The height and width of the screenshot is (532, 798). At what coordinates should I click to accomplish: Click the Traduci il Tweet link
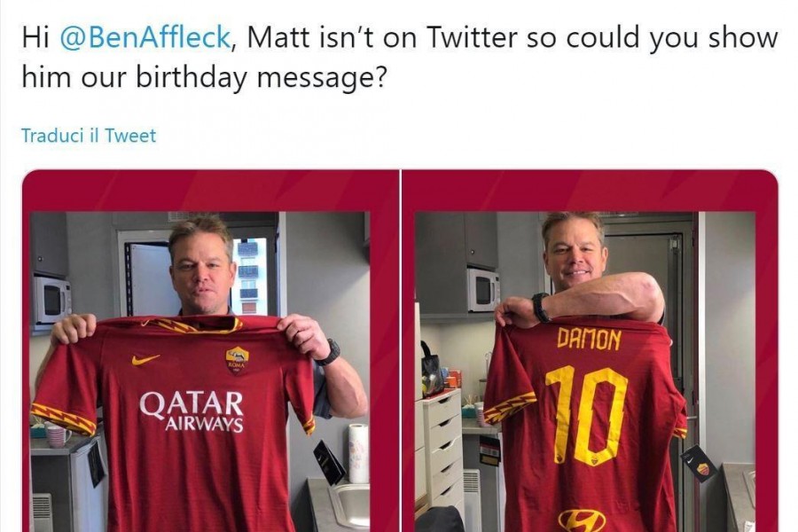click(x=89, y=136)
